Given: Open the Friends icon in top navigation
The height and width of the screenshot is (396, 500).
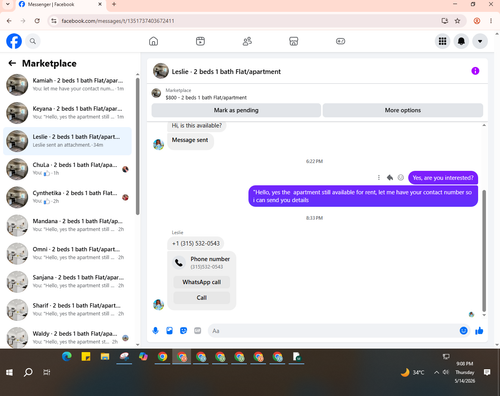Looking at the screenshot, I should (247, 41).
